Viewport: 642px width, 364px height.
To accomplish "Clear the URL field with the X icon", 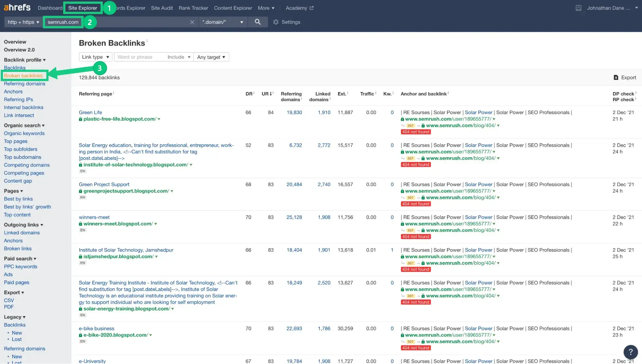I will 192,22.
